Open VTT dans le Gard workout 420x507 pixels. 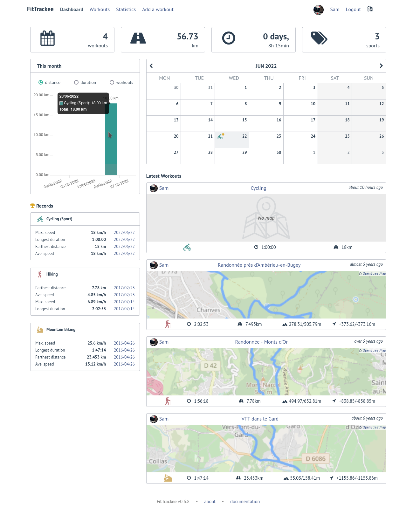pyautogui.click(x=260, y=419)
